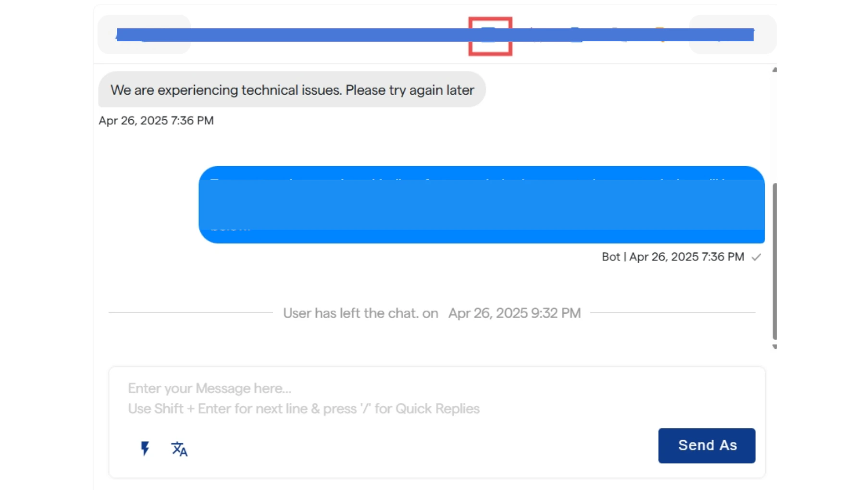This screenshot has width=868, height=490.
Task: Open Quick Replies with the lightning bolt icon
Action: click(145, 449)
